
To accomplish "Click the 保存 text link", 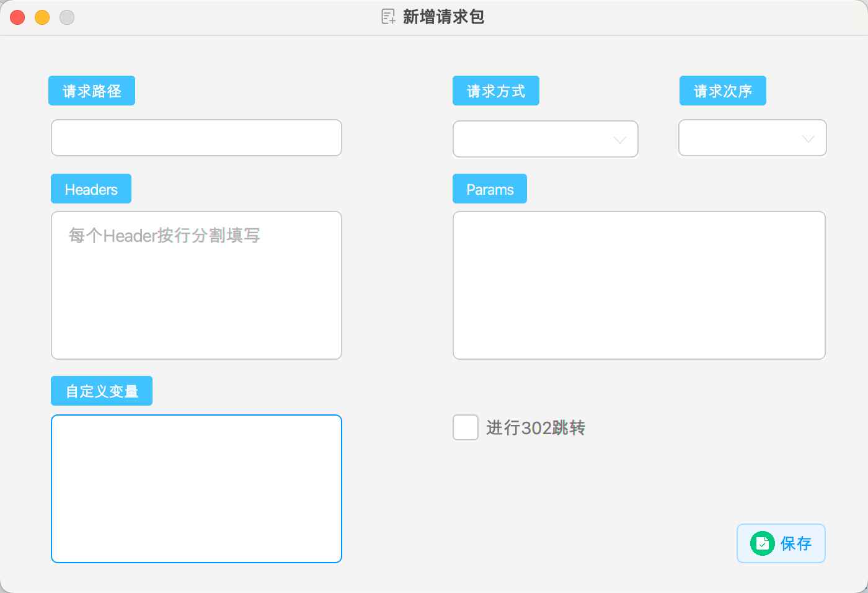I will (795, 543).
